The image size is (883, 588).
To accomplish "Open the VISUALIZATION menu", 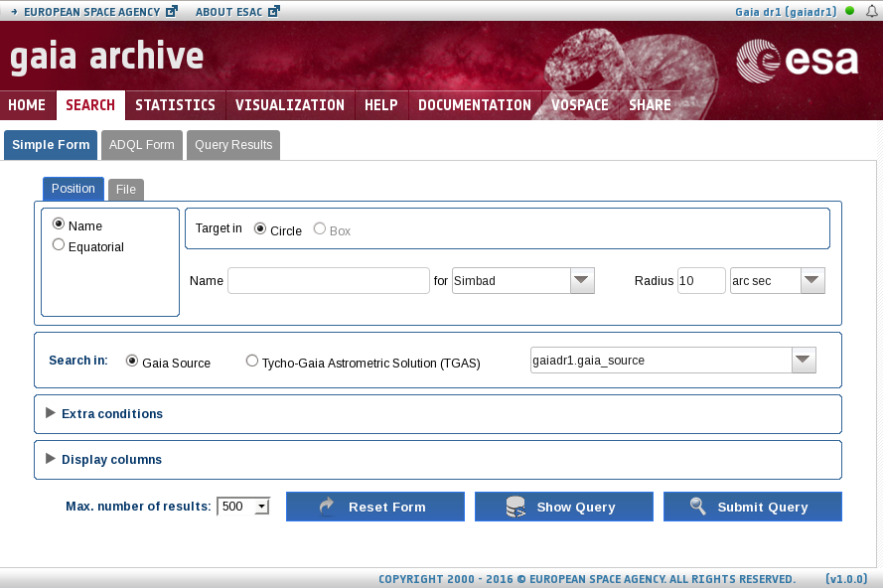I will coord(290,105).
